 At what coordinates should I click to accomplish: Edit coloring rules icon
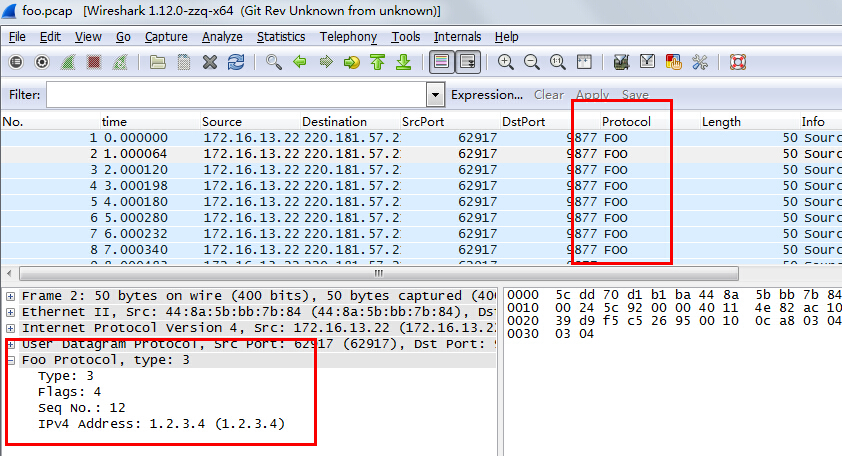tap(673, 62)
